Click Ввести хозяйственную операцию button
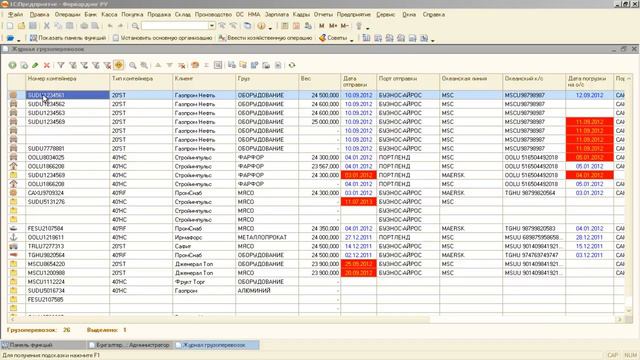Viewport: 640px width, 360px height. 265,38
